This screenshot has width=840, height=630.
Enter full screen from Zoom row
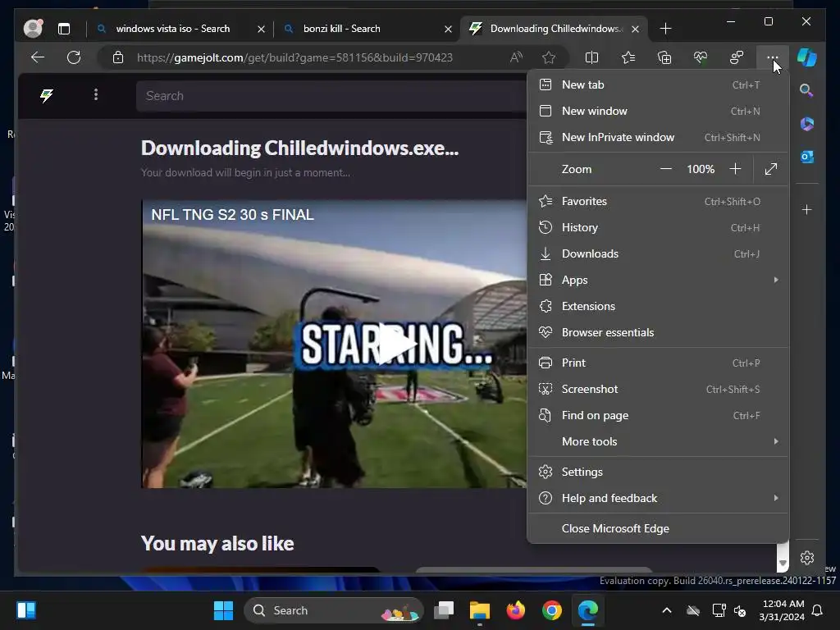click(x=771, y=169)
